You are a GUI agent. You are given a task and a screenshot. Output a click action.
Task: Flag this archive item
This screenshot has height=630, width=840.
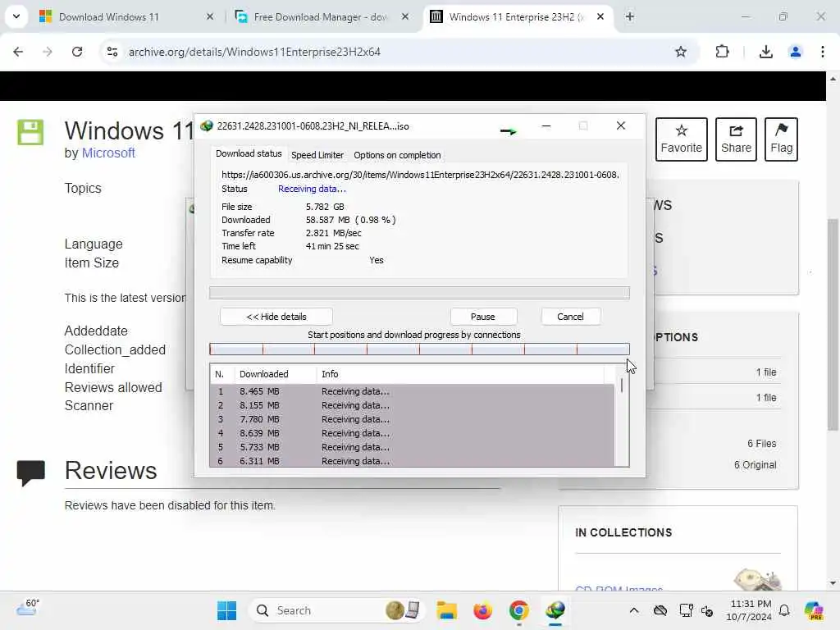781,139
